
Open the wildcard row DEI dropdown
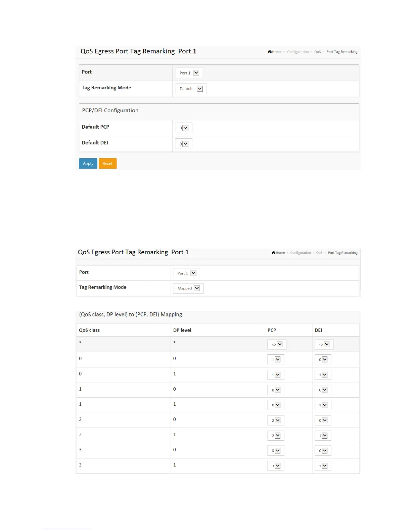(x=324, y=344)
